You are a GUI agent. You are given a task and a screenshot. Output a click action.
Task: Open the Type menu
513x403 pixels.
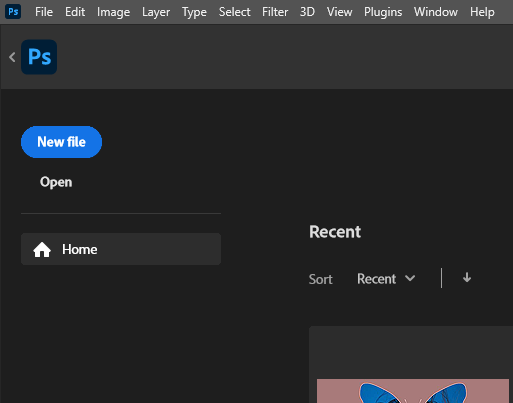(194, 12)
